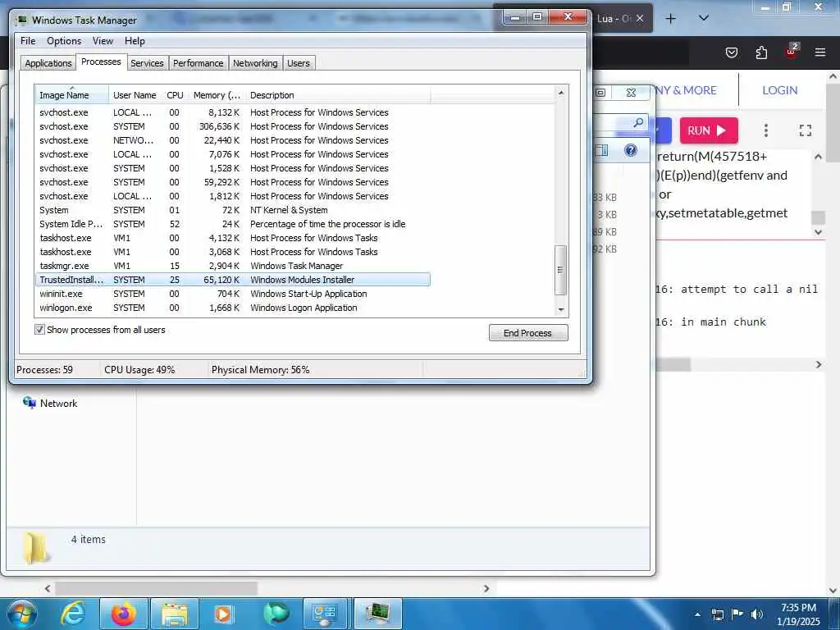Click the green round taskbar app icon
Viewport: 840px width, 630px height.
pyautogui.click(x=276, y=614)
